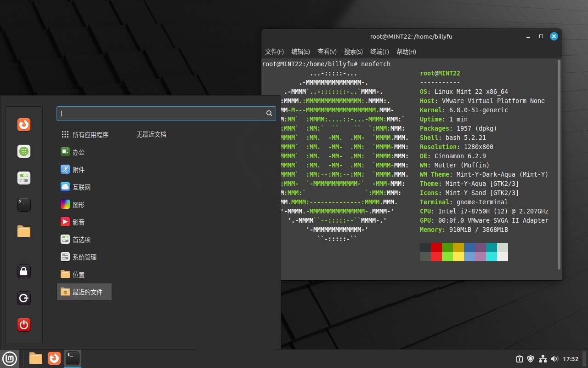Open network settings from the tray icon

(x=543, y=358)
